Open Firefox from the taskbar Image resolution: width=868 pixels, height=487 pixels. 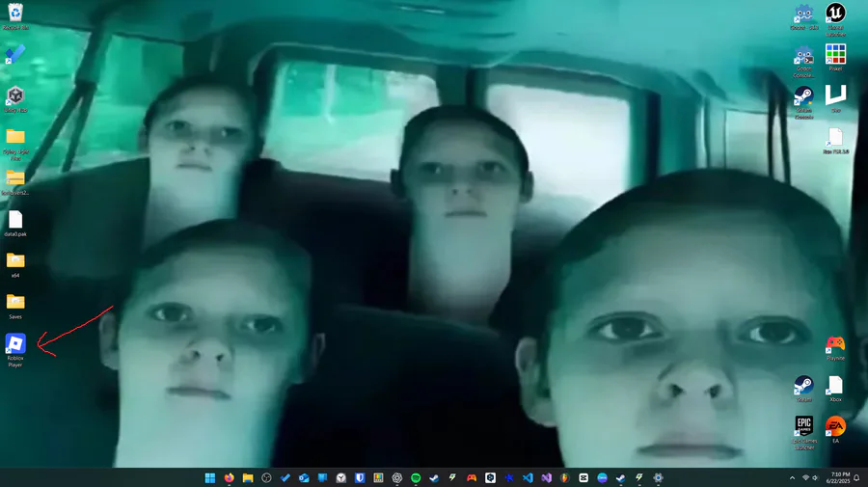[229, 477]
